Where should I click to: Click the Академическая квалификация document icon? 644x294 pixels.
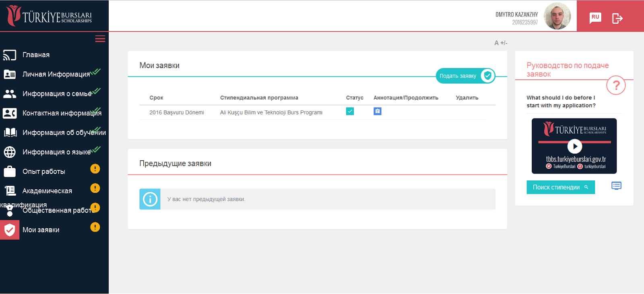(10, 190)
